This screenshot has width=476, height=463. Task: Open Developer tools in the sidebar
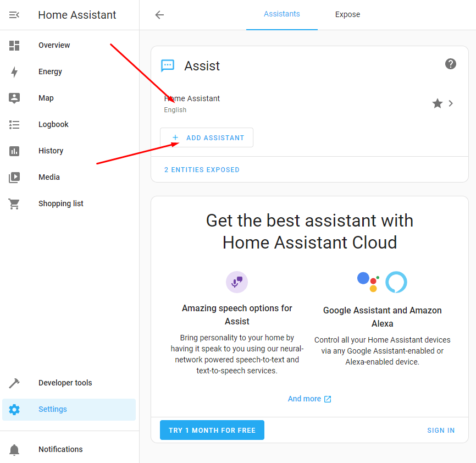coord(69,383)
